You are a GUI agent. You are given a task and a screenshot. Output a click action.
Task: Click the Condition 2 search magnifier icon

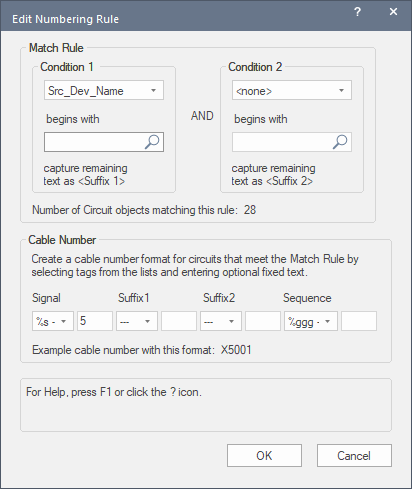(340, 142)
